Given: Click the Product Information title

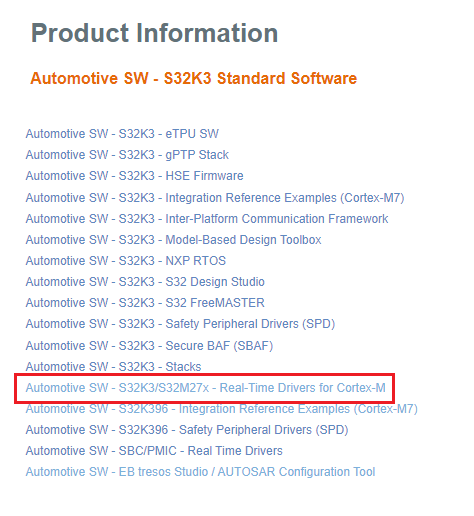Looking at the screenshot, I should pyautogui.click(x=154, y=33).
